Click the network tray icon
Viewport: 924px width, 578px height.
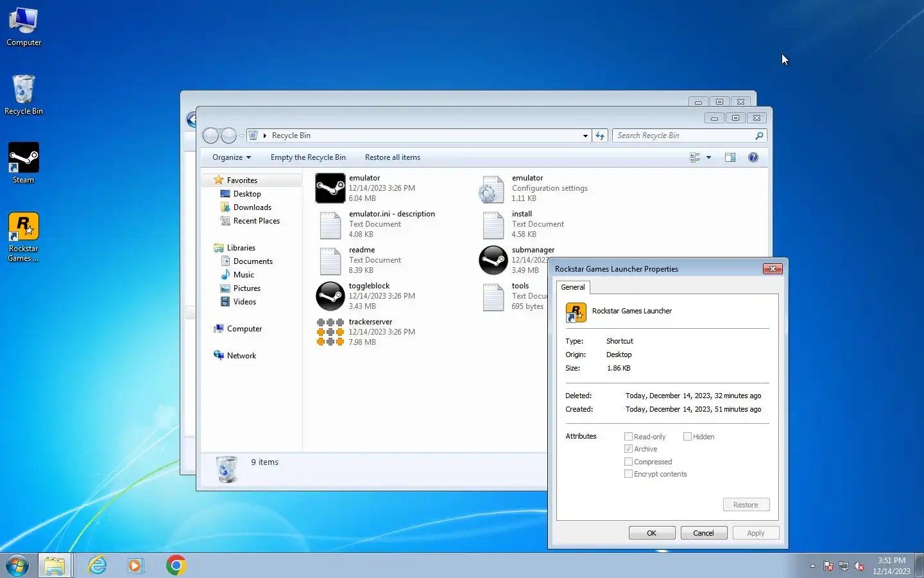(x=844, y=566)
